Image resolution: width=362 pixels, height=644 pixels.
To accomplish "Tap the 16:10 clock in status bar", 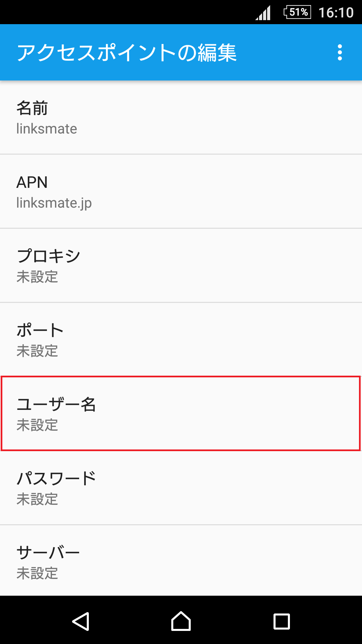I will pos(336,13).
